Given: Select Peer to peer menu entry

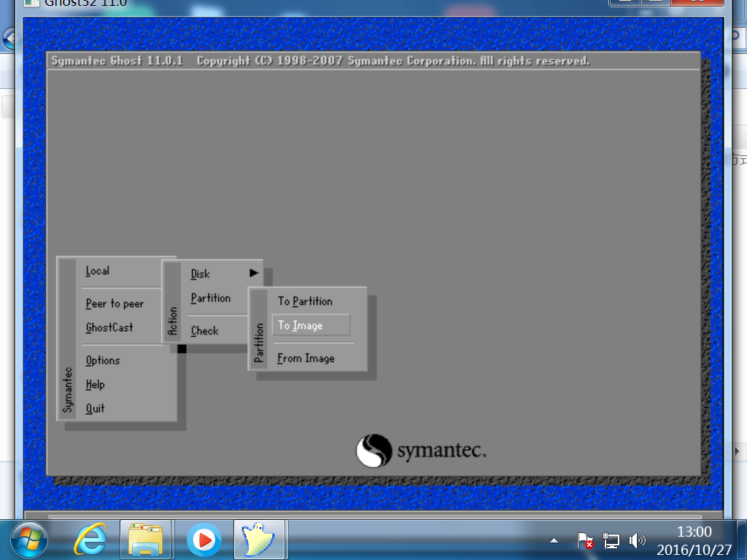Looking at the screenshot, I should pos(115,304).
